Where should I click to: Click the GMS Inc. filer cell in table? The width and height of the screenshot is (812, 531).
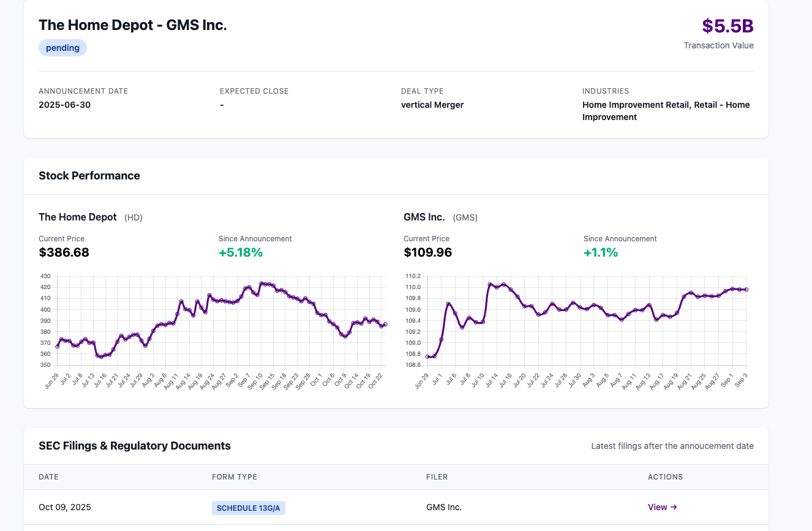click(x=443, y=507)
